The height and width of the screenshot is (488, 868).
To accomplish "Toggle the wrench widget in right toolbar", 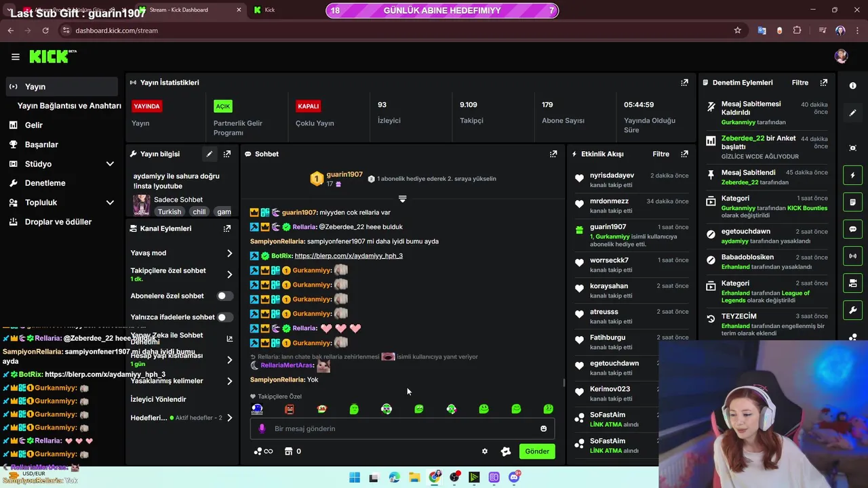I will (853, 310).
